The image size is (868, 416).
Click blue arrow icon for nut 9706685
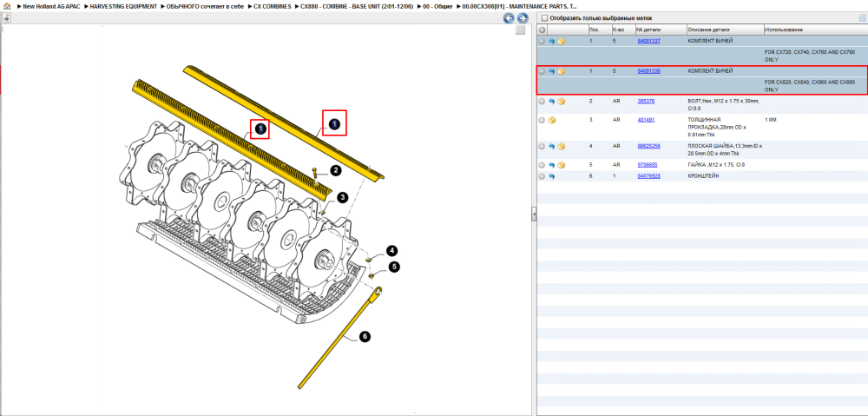[551, 165]
